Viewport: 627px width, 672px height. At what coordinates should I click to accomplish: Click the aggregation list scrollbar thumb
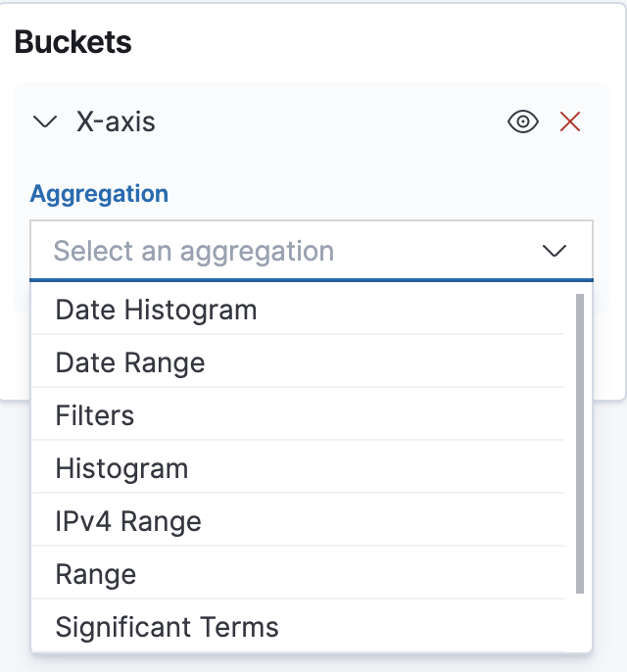(580, 444)
